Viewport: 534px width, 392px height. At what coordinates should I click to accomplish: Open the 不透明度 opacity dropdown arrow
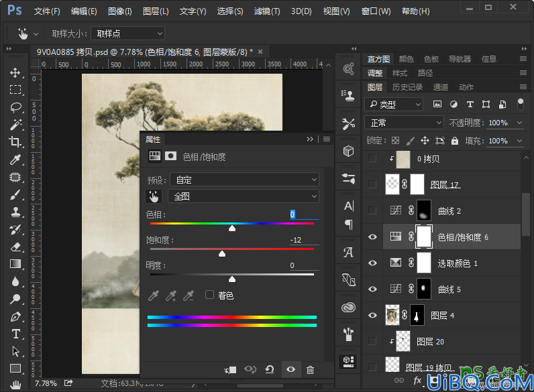520,123
